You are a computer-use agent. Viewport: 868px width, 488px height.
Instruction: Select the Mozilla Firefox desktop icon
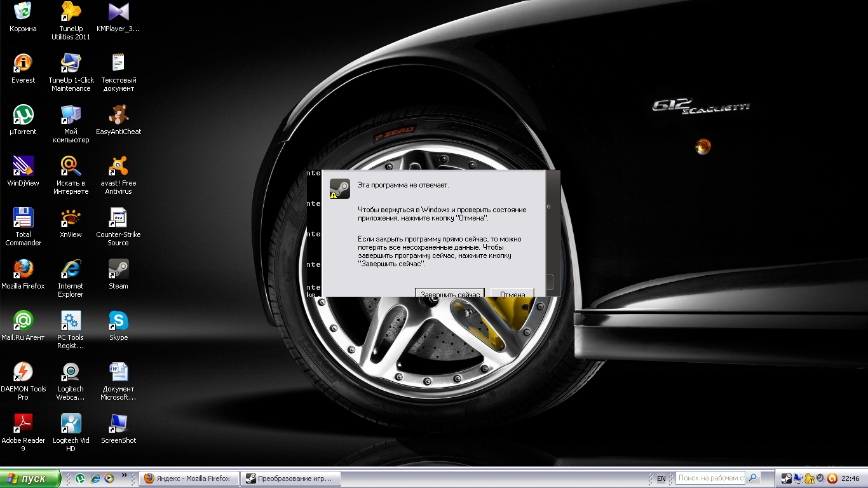[23, 270]
